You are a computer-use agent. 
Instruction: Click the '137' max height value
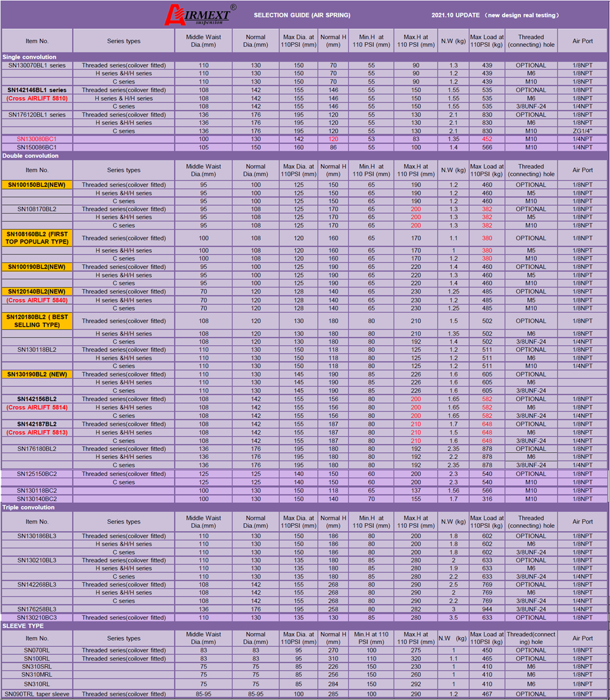pos(416,491)
